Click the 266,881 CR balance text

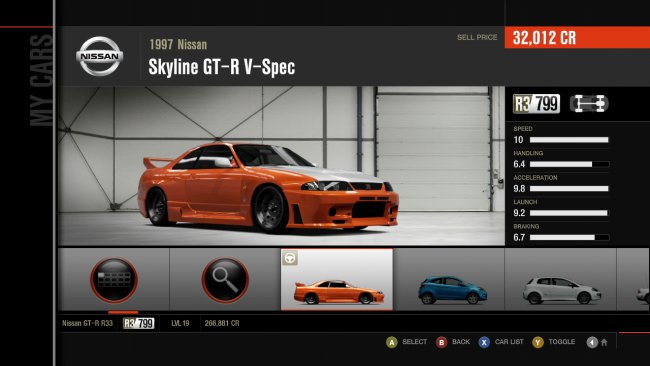(x=222, y=323)
